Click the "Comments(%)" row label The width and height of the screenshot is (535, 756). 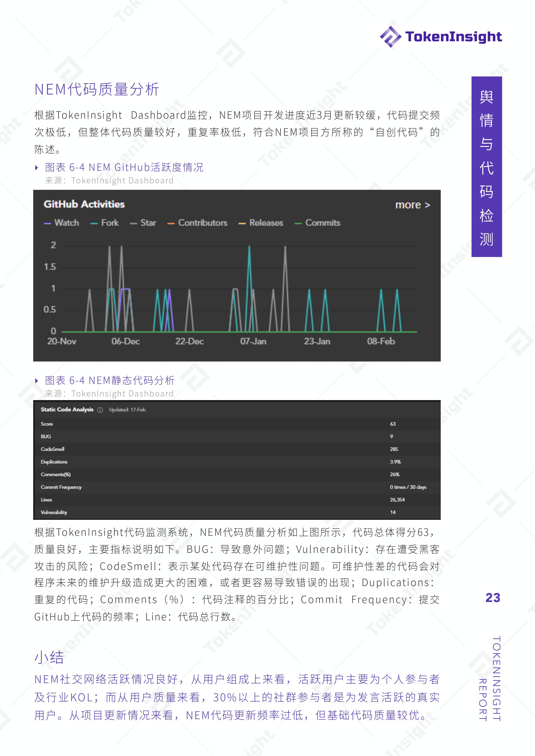[x=56, y=474]
